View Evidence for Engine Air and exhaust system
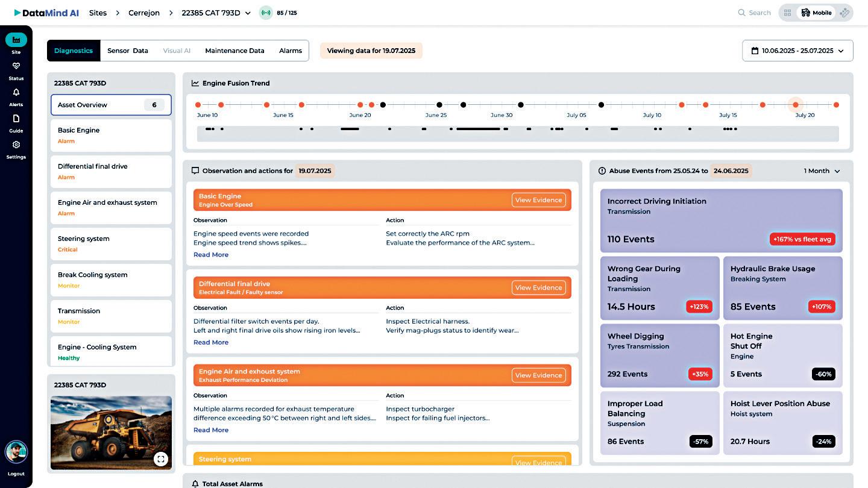The width and height of the screenshot is (868, 488). [x=539, y=375]
